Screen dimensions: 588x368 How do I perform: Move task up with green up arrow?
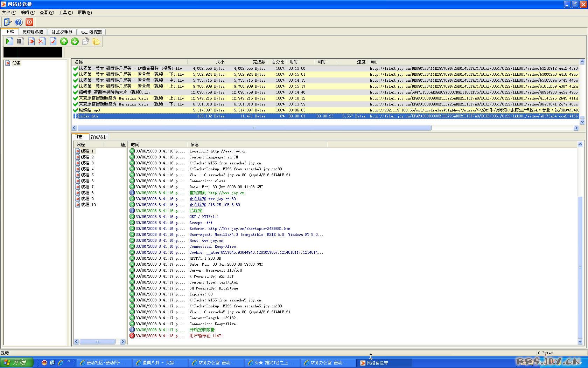coord(64,41)
